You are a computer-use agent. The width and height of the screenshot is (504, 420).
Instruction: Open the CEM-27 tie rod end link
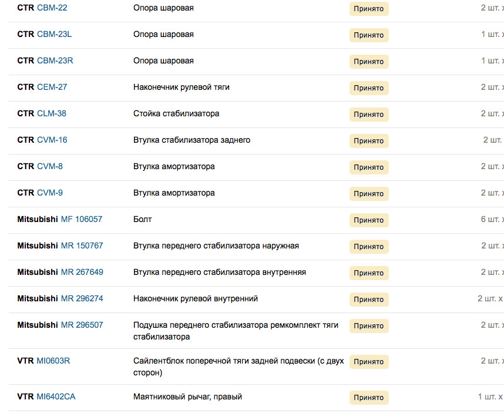(x=52, y=88)
